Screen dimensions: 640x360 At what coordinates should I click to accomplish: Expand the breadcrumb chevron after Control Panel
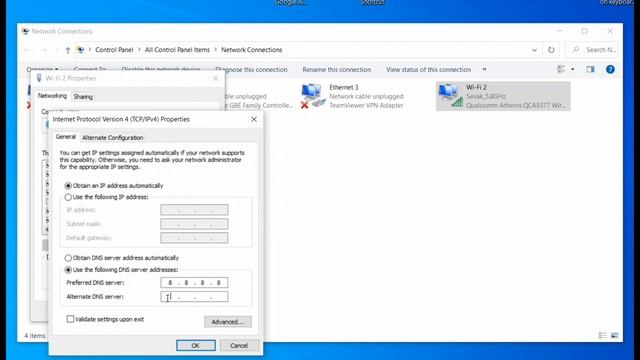tap(139, 50)
